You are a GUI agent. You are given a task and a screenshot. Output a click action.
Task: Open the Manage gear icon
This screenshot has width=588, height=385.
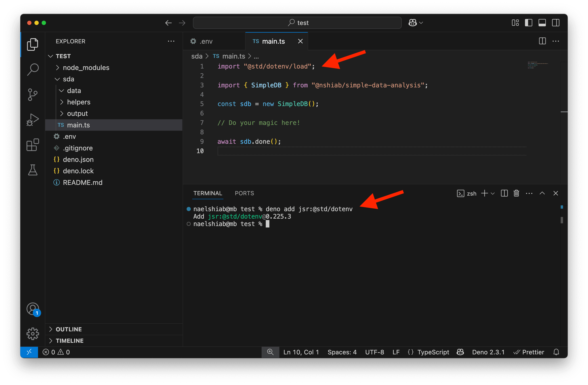coord(33,334)
